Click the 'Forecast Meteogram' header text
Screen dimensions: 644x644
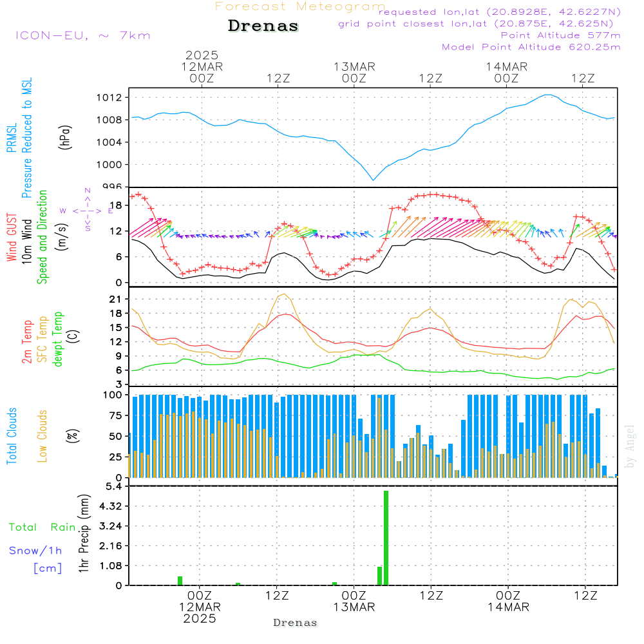[299, 6]
